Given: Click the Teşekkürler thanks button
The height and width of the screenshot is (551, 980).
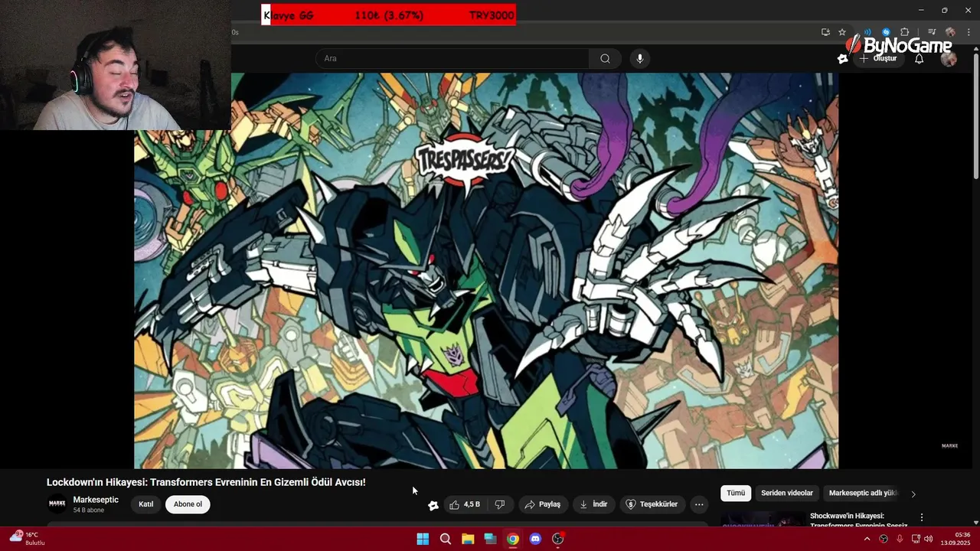Looking at the screenshot, I should 652,504.
